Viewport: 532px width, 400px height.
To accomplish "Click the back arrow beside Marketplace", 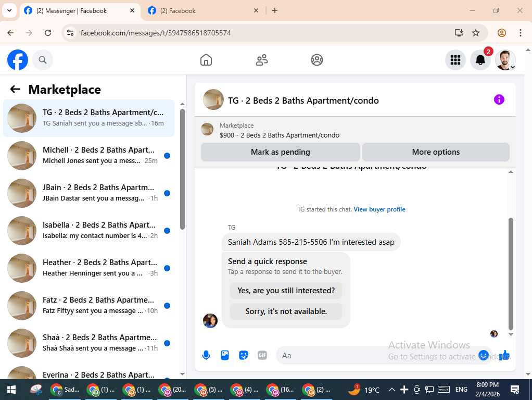I will click(x=15, y=89).
